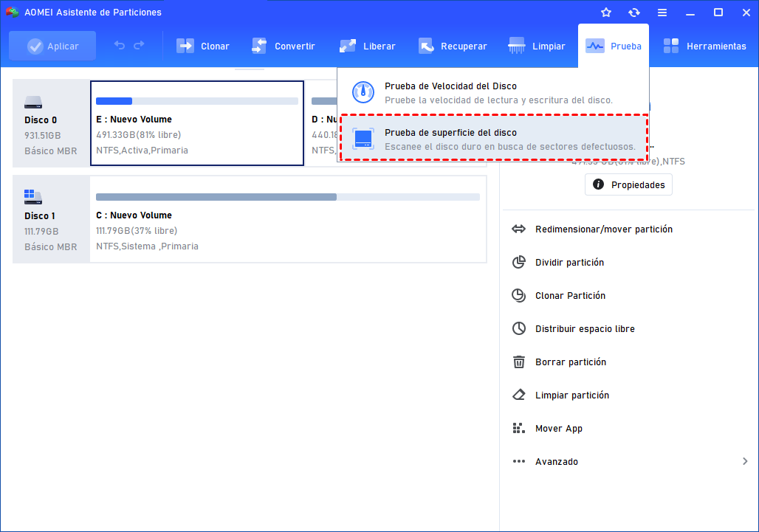Select Disco 0 disk entry
This screenshot has width=759, height=532.
[51, 123]
